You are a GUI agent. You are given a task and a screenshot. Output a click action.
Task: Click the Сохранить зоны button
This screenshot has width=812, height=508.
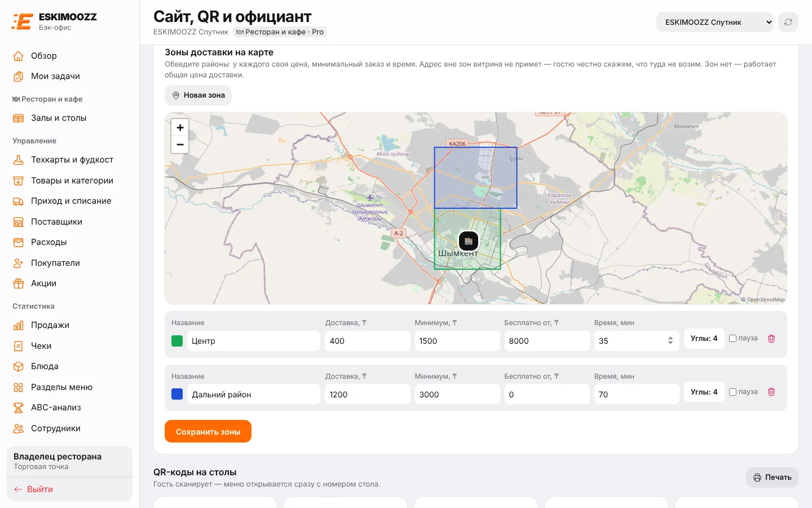tap(208, 432)
